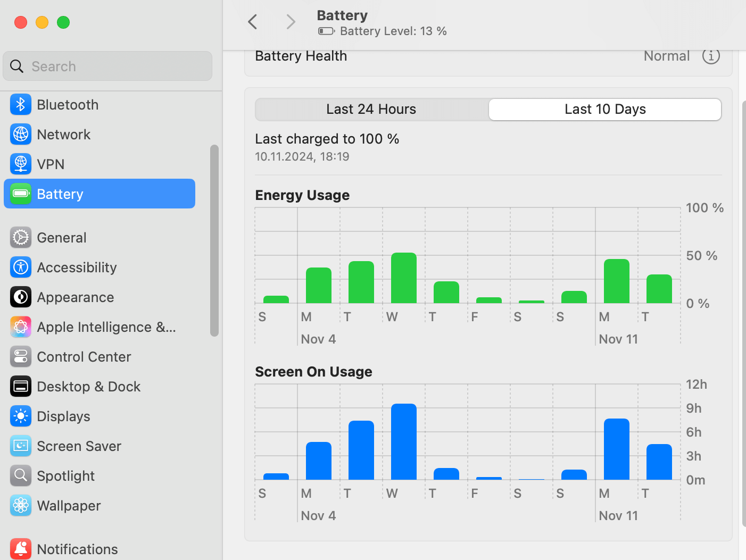
Task: Click Monday Nov 11 blue Screen On bar
Action: 617,449
